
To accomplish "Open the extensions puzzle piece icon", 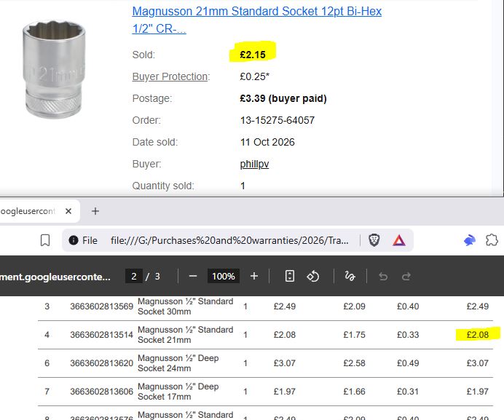I will tap(492, 240).
